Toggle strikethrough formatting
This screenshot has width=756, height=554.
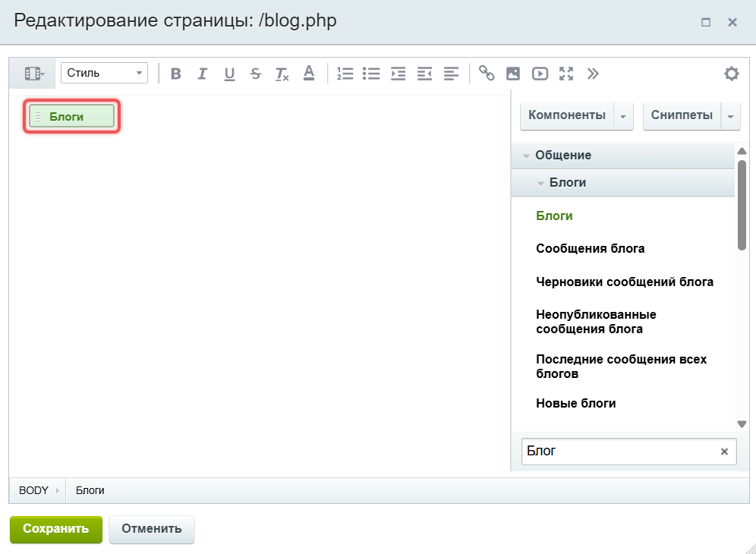(256, 74)
